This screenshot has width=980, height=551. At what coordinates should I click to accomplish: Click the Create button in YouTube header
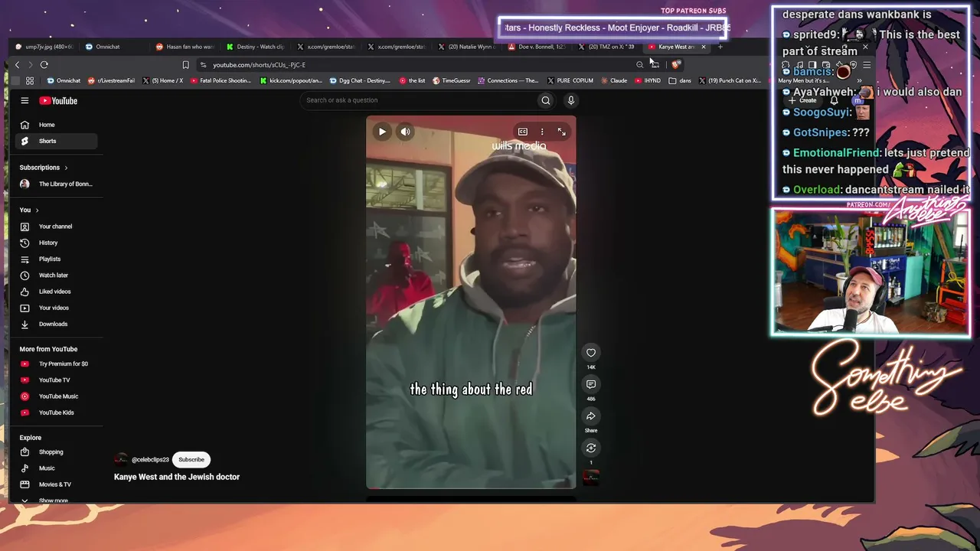pyautogui.click(x=804, y=100)
